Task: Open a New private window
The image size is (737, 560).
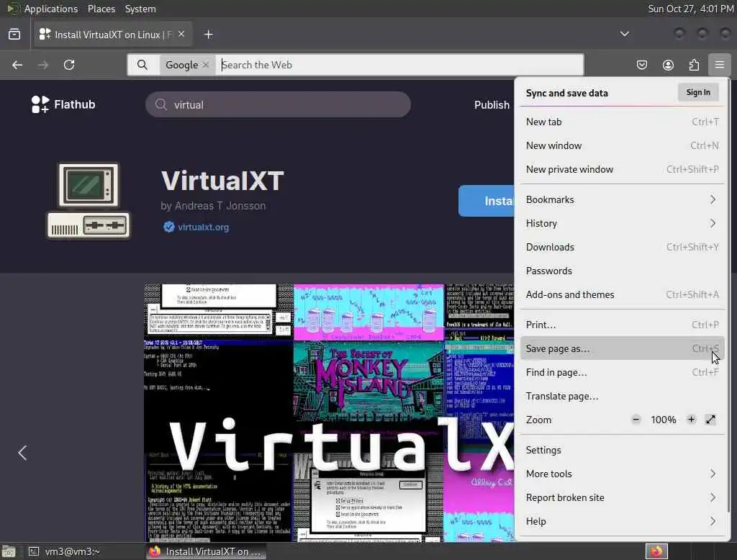Action: click(x=623, y=169)
